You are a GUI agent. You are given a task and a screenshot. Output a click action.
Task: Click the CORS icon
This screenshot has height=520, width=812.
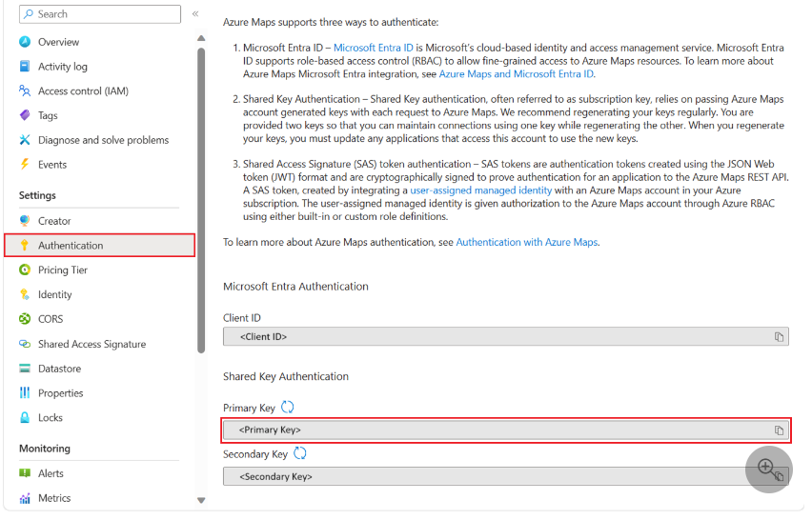pos(25,319)
